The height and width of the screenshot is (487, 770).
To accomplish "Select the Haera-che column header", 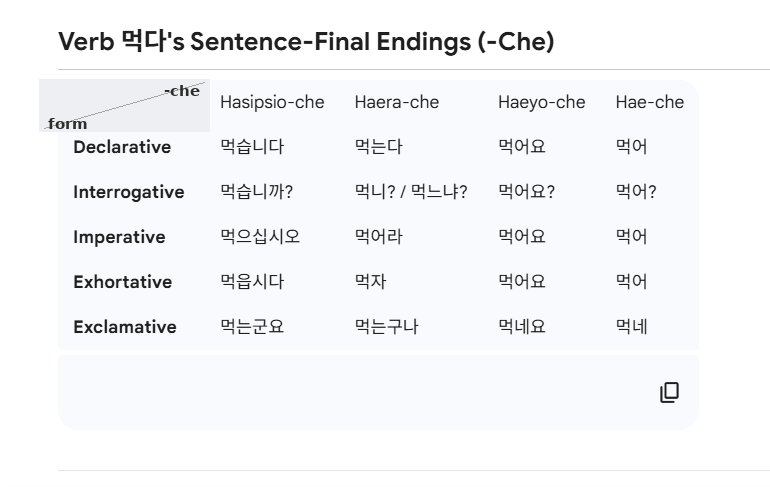I will (x=396, y=102).
